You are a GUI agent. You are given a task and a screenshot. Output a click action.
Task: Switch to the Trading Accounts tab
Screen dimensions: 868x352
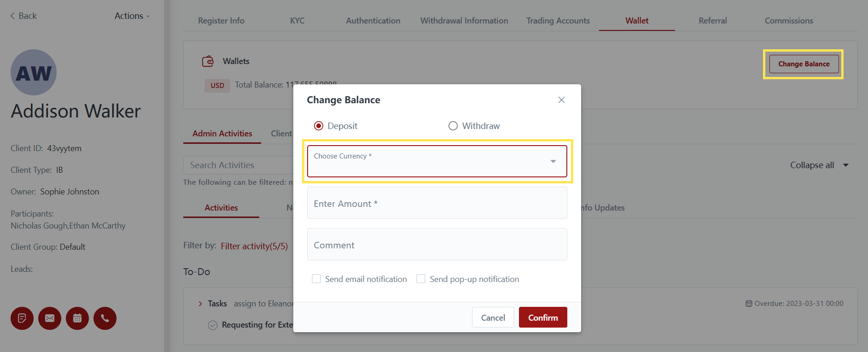(x=558, y=21)
